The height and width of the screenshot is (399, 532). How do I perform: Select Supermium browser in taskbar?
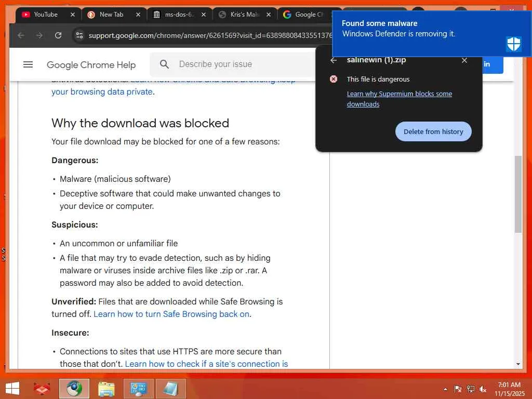74,389
